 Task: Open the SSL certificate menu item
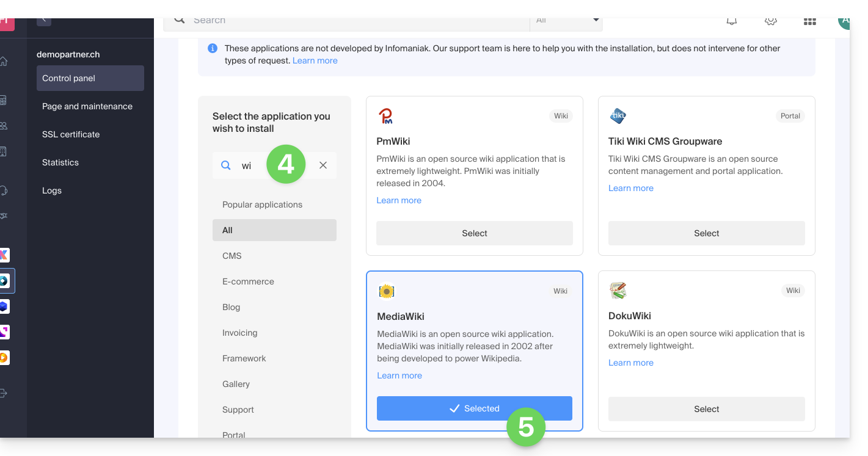click(71, 134)
